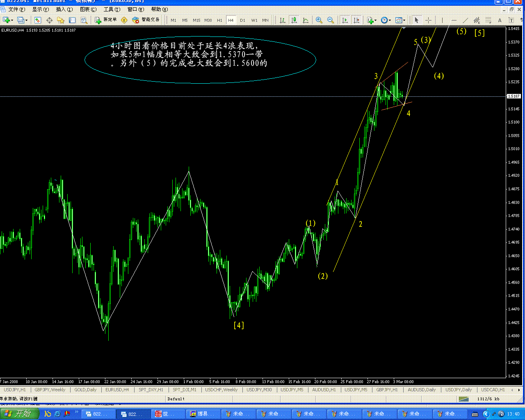Show the Market Watch window
Image resolution: width=525 pixels, height=420 pixels.
click(x=38, y=20)
